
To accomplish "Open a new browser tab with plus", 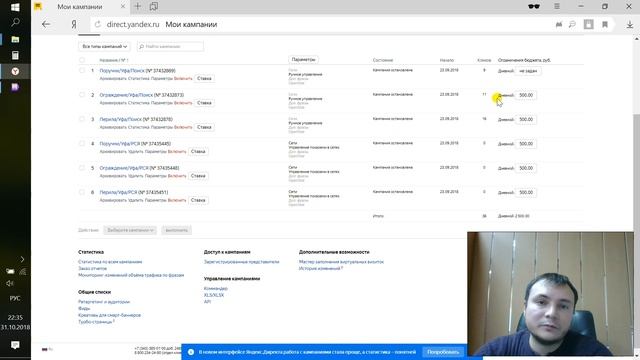I will click(138, 7).
